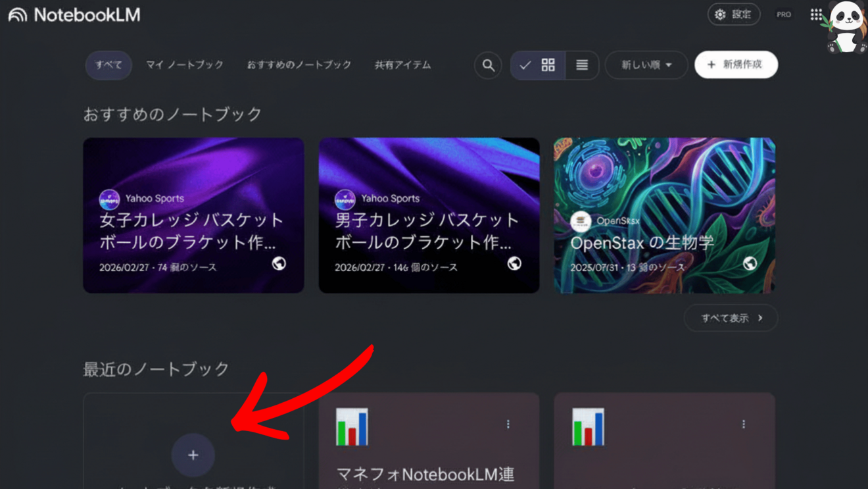Switch to list view display mode
The image size is (868, 489).
tap(581, 65)
